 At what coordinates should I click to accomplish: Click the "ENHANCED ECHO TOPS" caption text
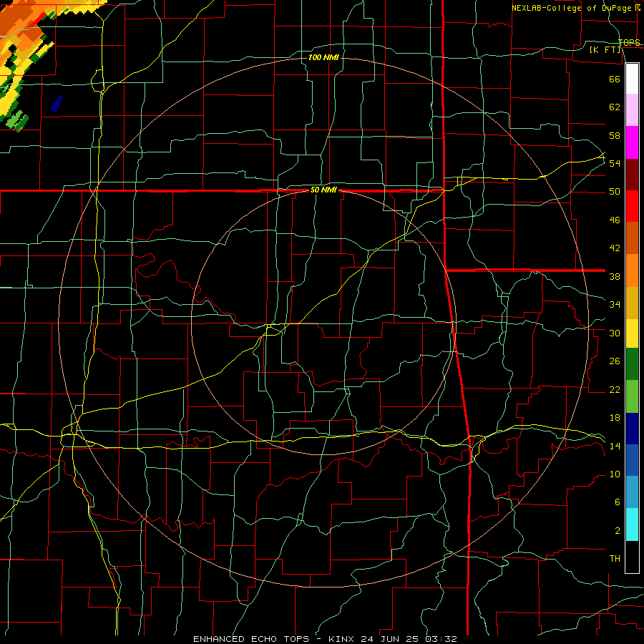coord(251,639)
